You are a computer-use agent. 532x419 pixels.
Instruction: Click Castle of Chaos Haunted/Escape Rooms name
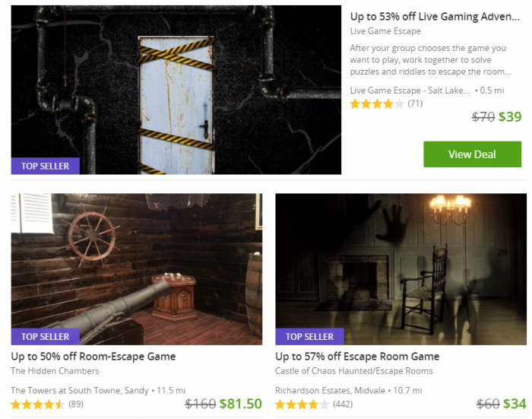click(x=354, y=371)
